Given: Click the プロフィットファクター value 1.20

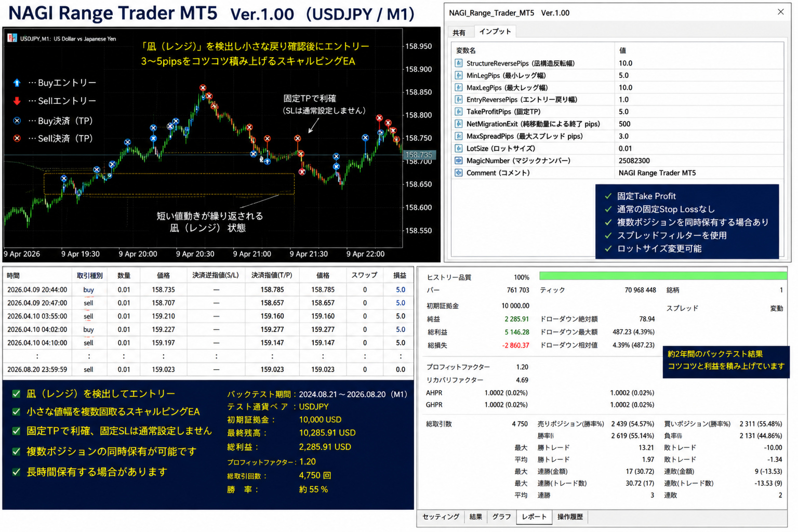Looking at the screenshot, I should tap(522, 367).
